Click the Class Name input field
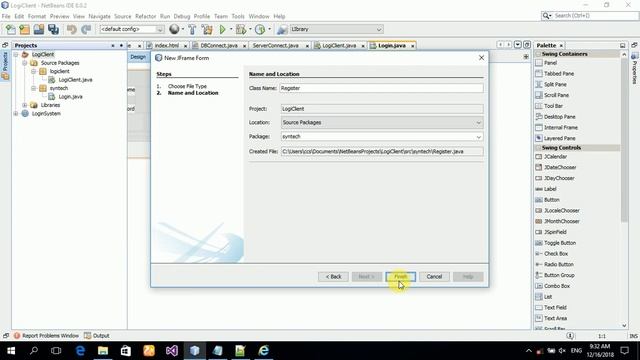 tap(381, 88)
